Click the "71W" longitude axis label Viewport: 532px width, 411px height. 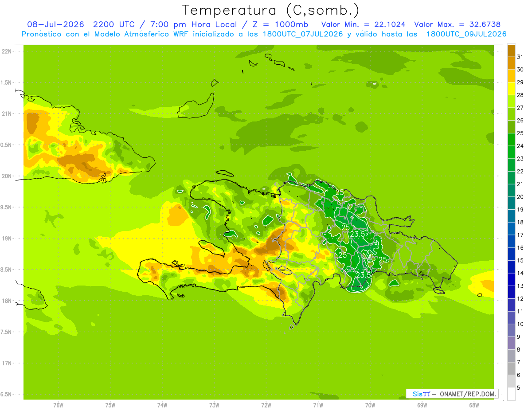point(318,405)
